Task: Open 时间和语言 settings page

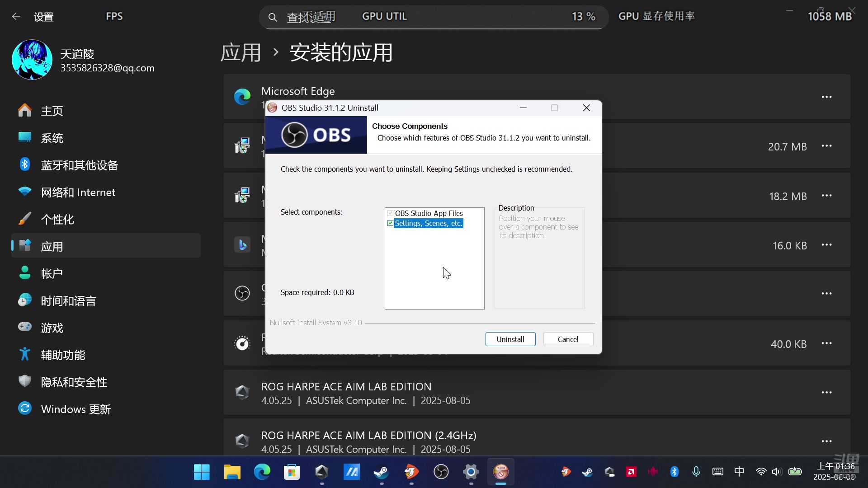Action: coord(106,300)
